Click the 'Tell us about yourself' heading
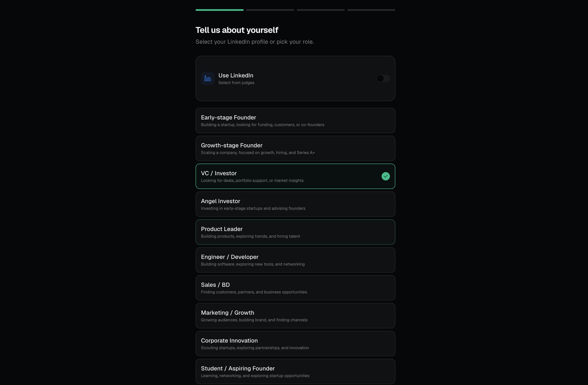This screenshot has height=385, width=588. (x=237, y=30)
